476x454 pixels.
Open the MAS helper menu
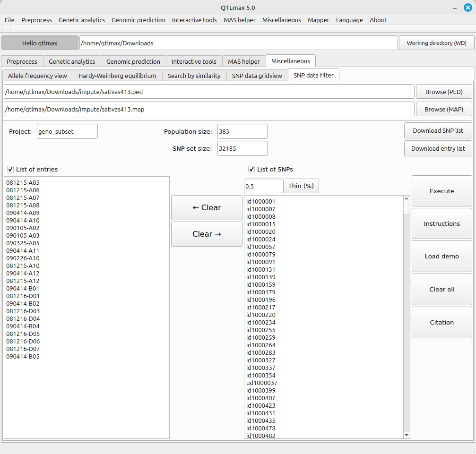[239, 20]
